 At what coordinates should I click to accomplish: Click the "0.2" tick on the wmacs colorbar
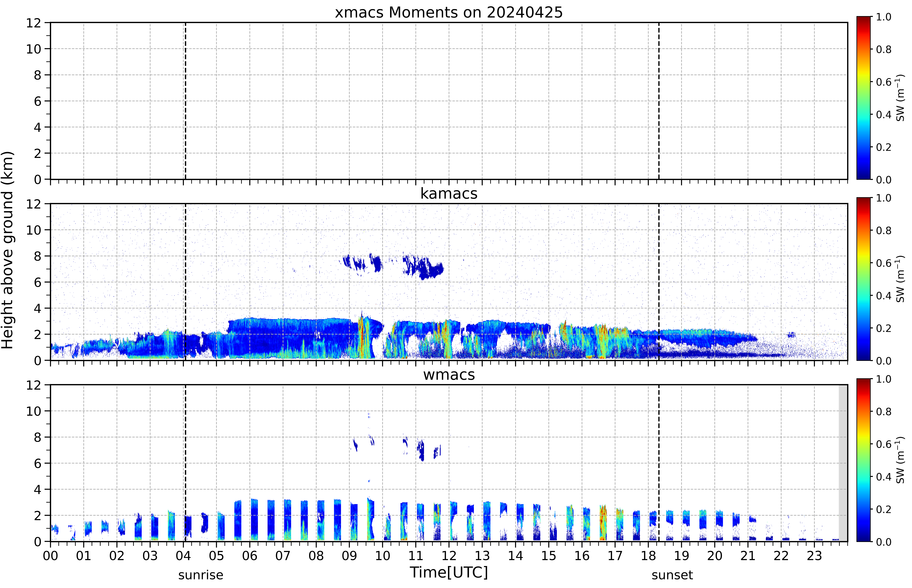tap(884, 509)
